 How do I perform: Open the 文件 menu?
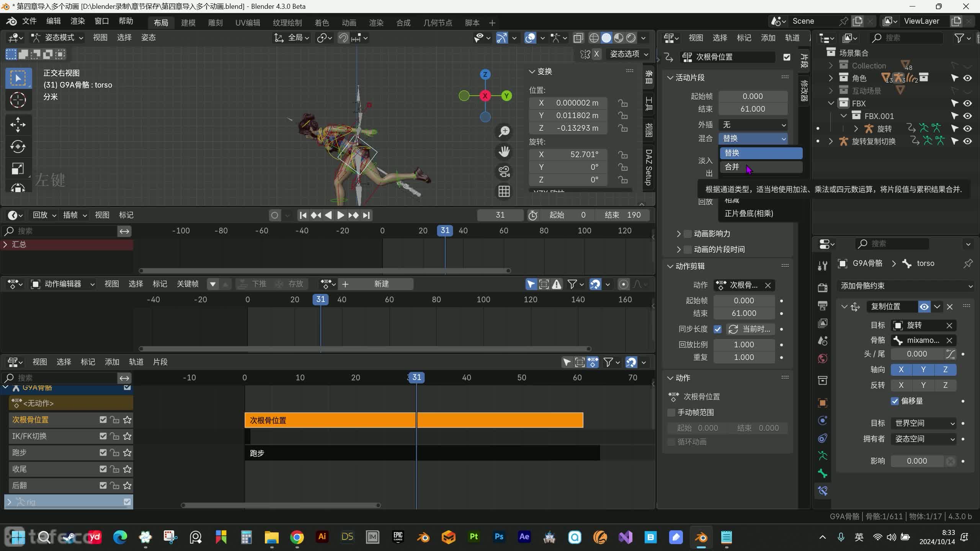[x=29, y=21]
